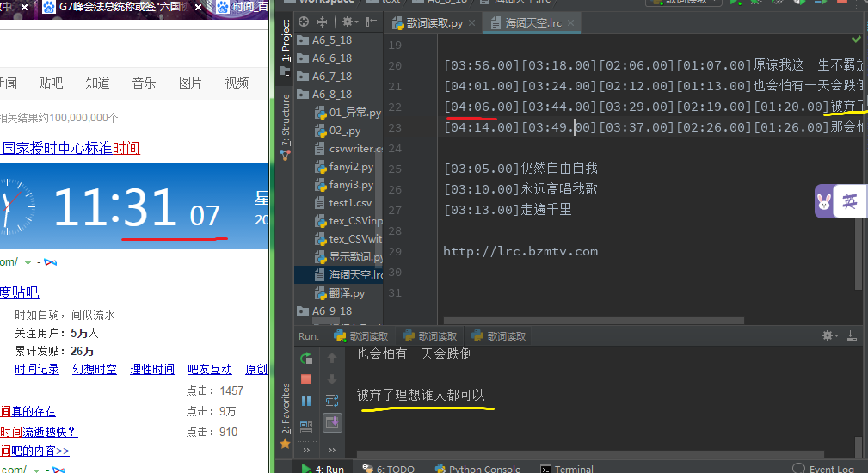
Task: Click the Rerun icon in Run panel
Action: click(306, 358)
